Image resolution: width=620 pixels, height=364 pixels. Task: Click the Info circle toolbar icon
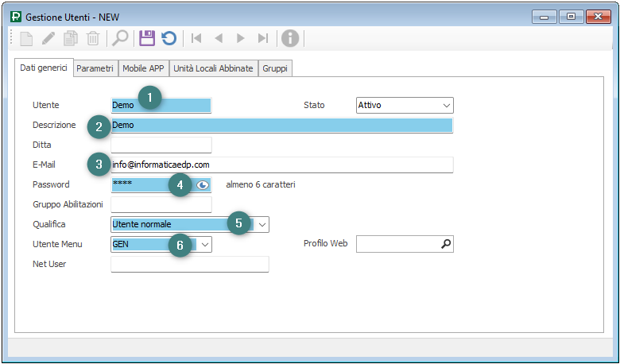pyautogui.click(x=291, y=38)
